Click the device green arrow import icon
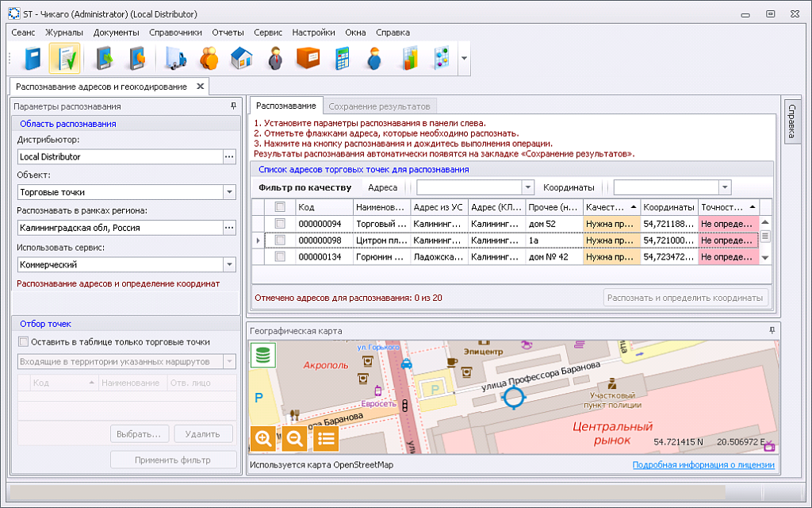The width and height of the screenshot is (812, 508). coord(104,58)
